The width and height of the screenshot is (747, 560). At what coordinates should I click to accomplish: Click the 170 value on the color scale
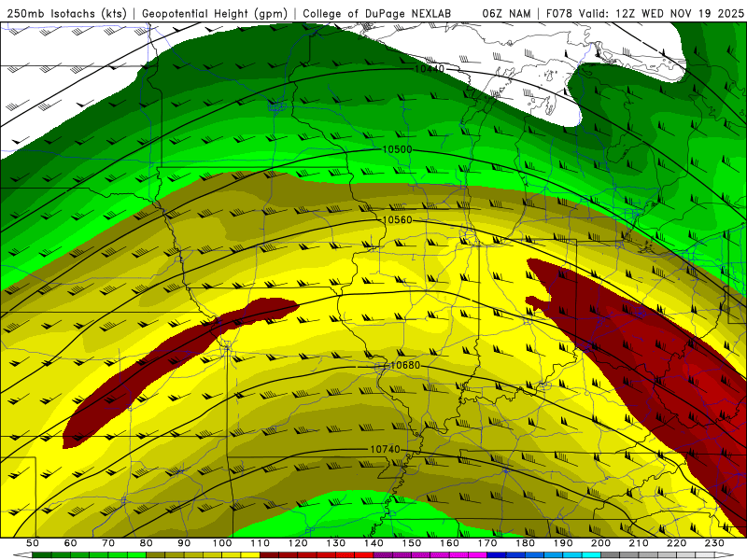(486, 543)
